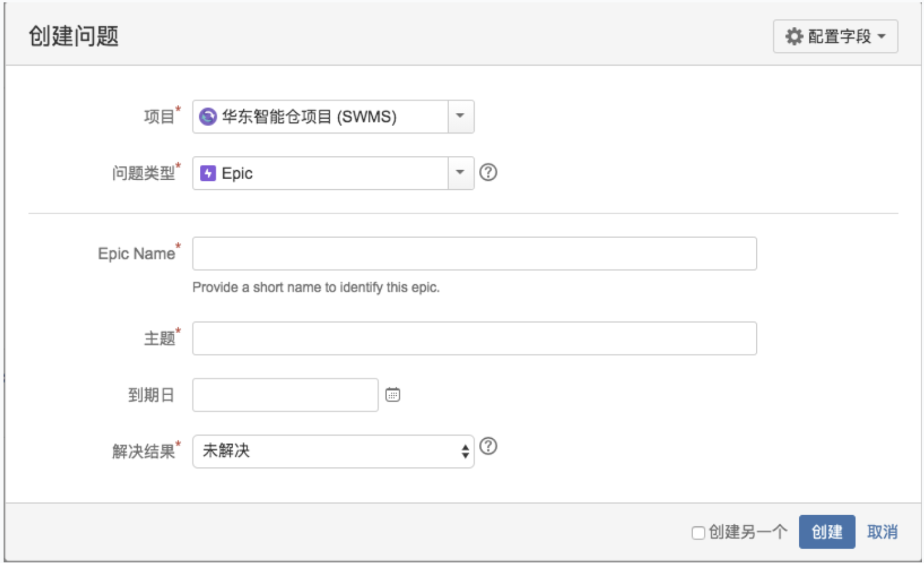Click the gear icon in 配置字段

point(794,36)
